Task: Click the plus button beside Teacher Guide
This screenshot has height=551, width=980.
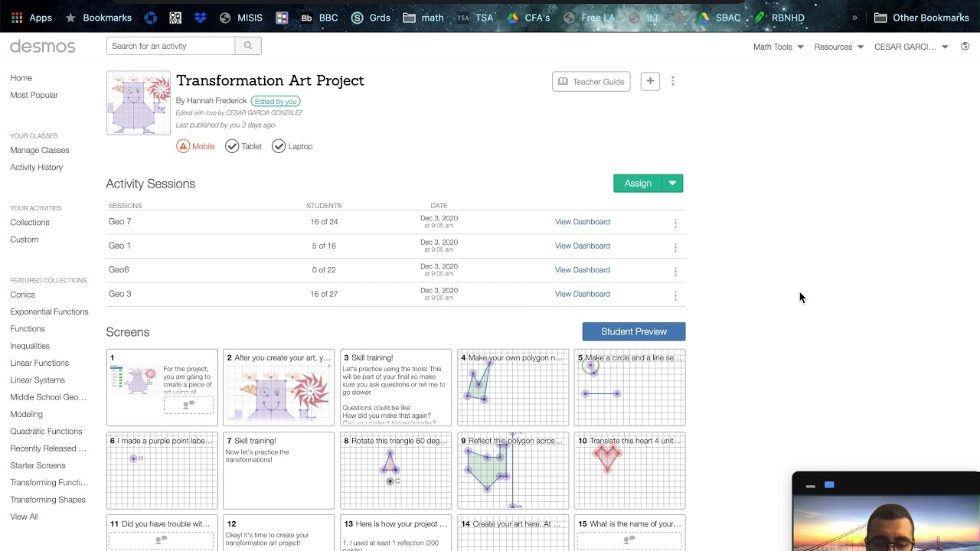Action: pos(650,81)
